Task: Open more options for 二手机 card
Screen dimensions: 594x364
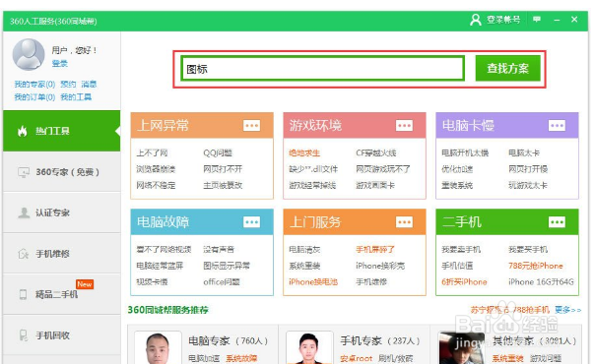Action: coord(557,221)
